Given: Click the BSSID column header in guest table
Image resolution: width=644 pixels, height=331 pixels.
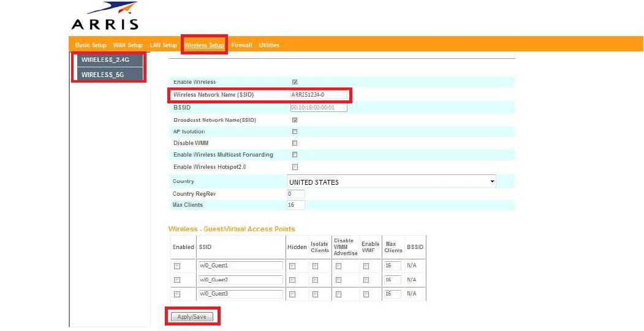Looking at the screenshot, I should 415,247.
